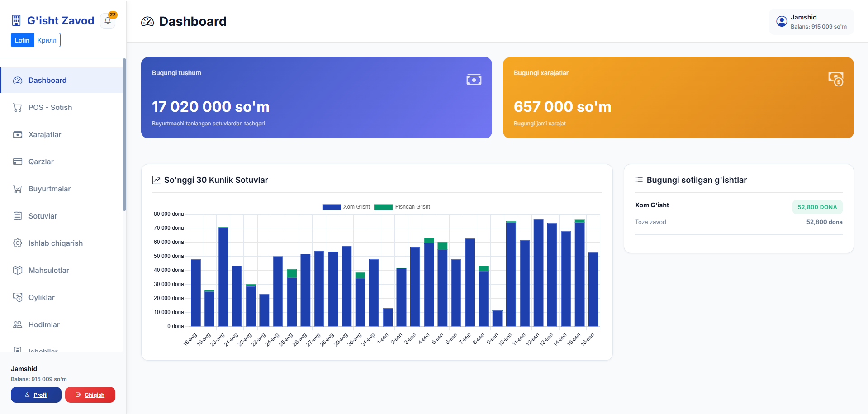The height and width of the screenshot is (414, 868).
Task: Click the 20-avg bar in sales chart
Action: [x=223, y=276]
